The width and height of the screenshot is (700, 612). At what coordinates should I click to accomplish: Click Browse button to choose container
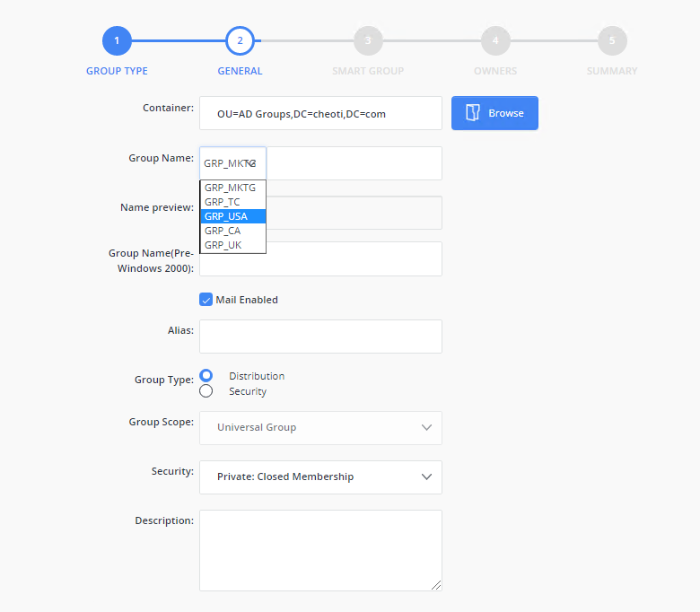[494, 113]
